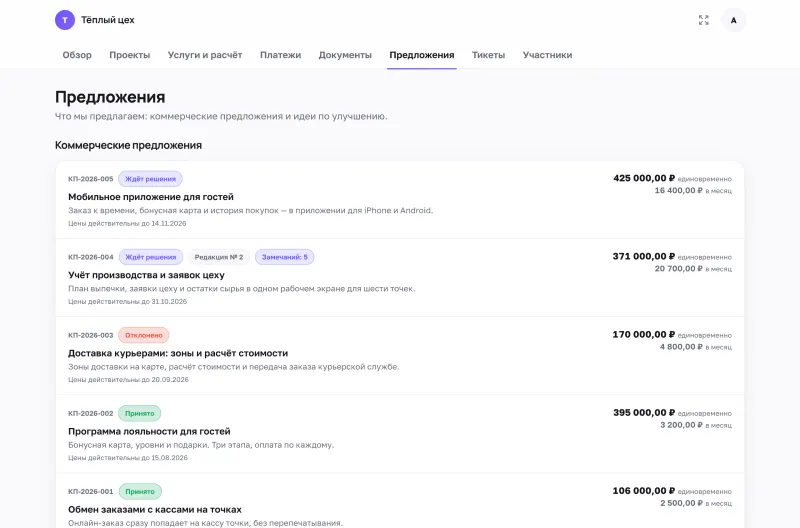Click the Замечаний: 5 badge

point(285,257)
